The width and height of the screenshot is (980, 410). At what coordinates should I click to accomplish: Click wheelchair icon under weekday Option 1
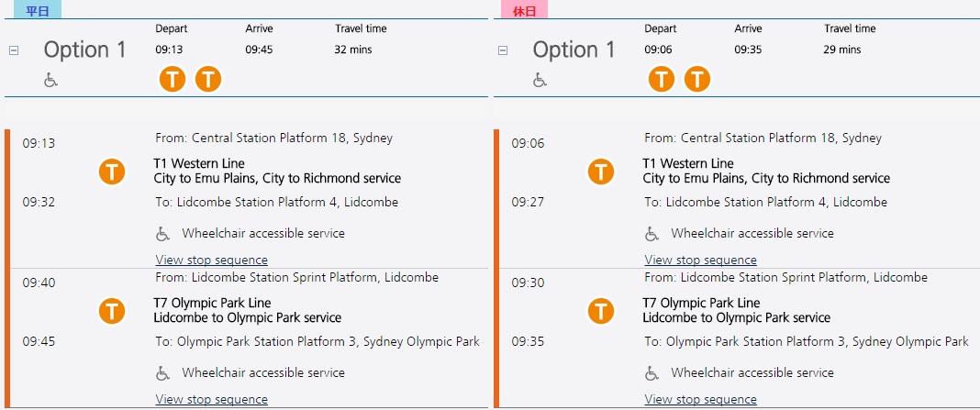pos(51,81)
